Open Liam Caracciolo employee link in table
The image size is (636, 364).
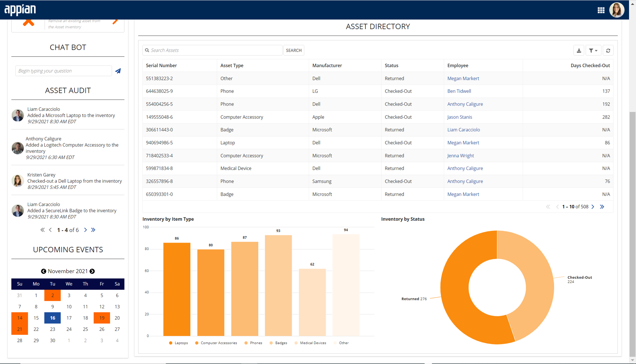click(x=463, y=130)
